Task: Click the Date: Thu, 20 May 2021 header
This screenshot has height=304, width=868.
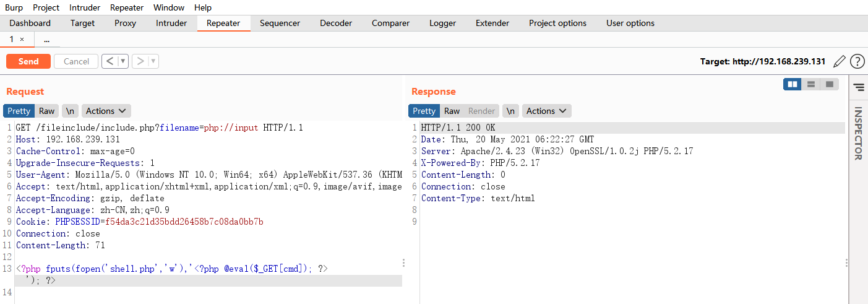Action: [508, 139]
